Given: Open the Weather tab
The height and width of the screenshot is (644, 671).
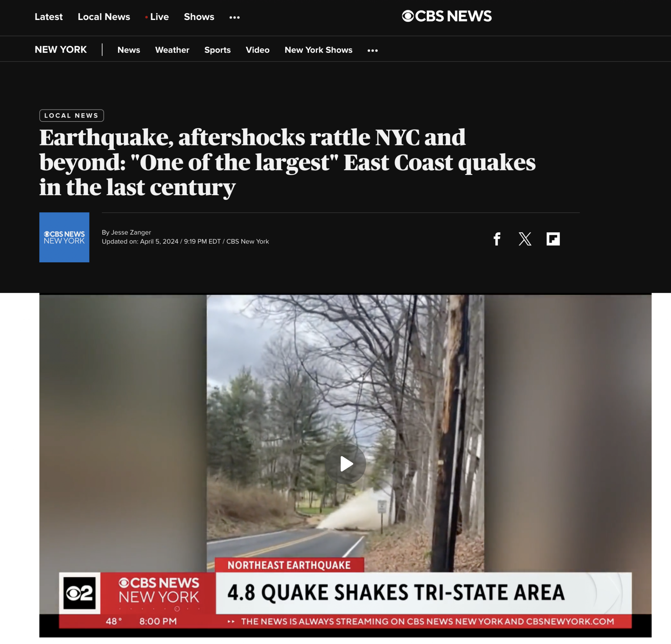Looking at the screenshot, I should (172, 50).
